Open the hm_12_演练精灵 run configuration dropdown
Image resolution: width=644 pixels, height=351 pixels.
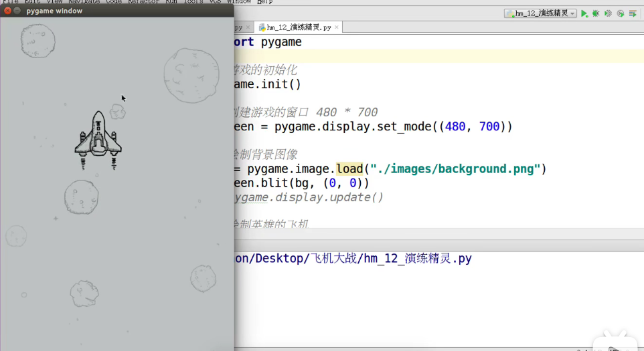tap(540, 13)
